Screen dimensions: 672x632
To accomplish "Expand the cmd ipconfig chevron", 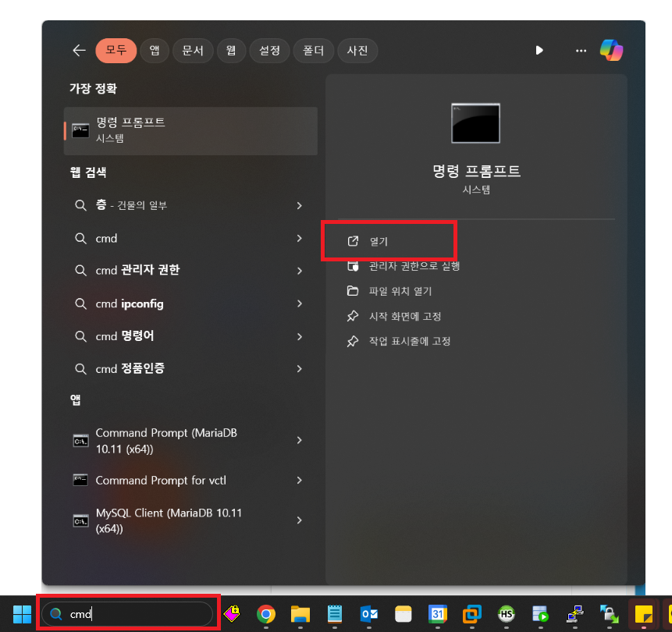I will pyautogui.click(x=300, y=304).
